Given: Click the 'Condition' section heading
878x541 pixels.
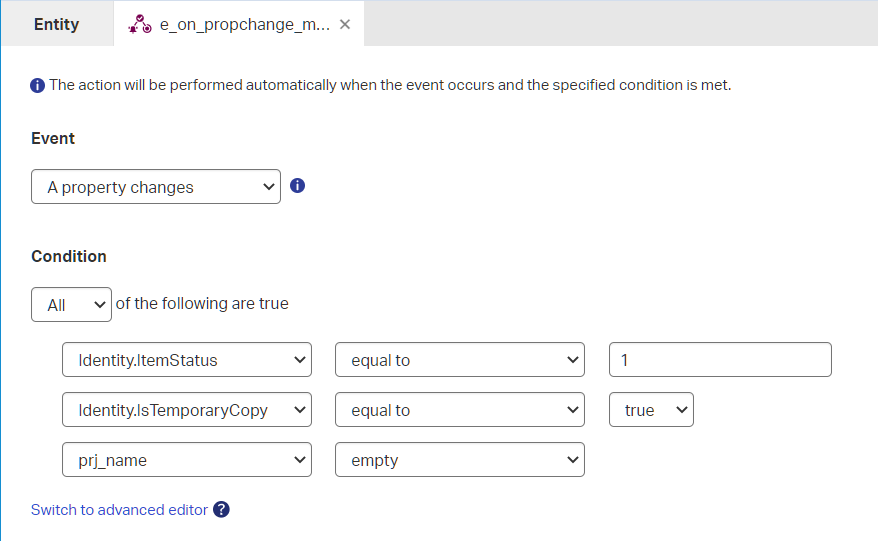Looking at the screenshot, I should 69,256.
